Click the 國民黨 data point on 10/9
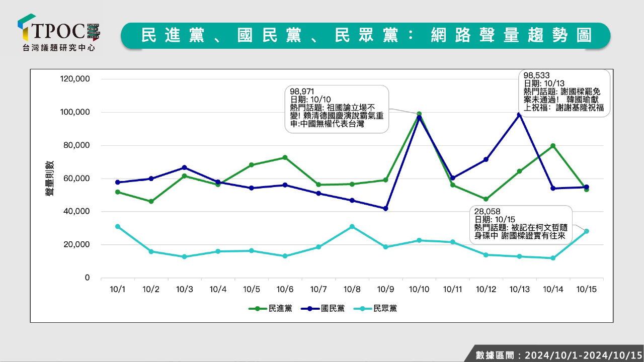Viewport: 644px width, 362px height. pyautogui.click(x=385, y=208)
